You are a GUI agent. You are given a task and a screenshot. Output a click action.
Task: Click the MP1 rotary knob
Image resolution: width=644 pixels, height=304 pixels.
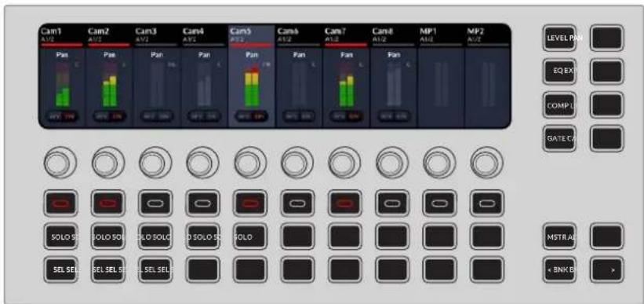point(439,163)
